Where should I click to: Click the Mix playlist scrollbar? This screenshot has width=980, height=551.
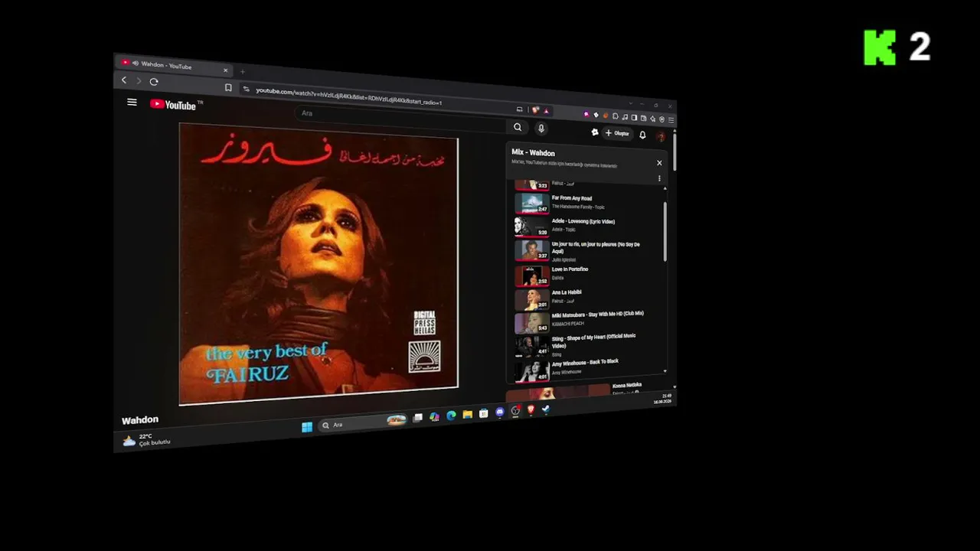665,232
